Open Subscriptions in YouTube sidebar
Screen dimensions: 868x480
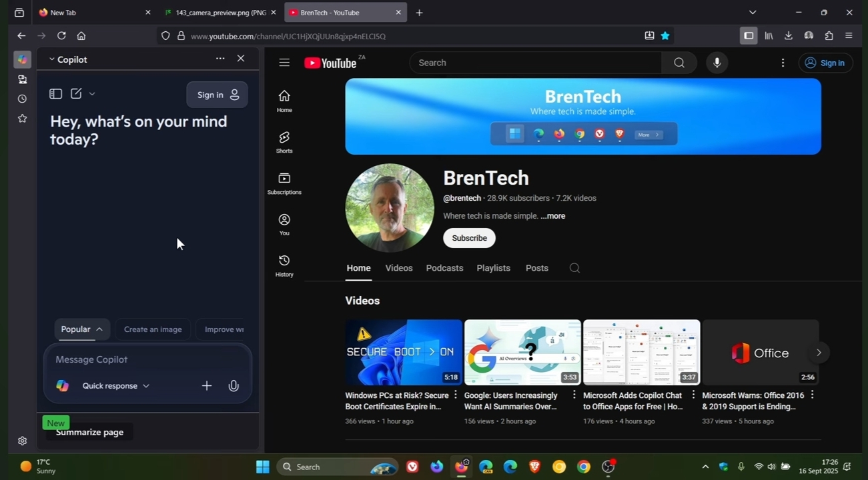tap(284, 183)
